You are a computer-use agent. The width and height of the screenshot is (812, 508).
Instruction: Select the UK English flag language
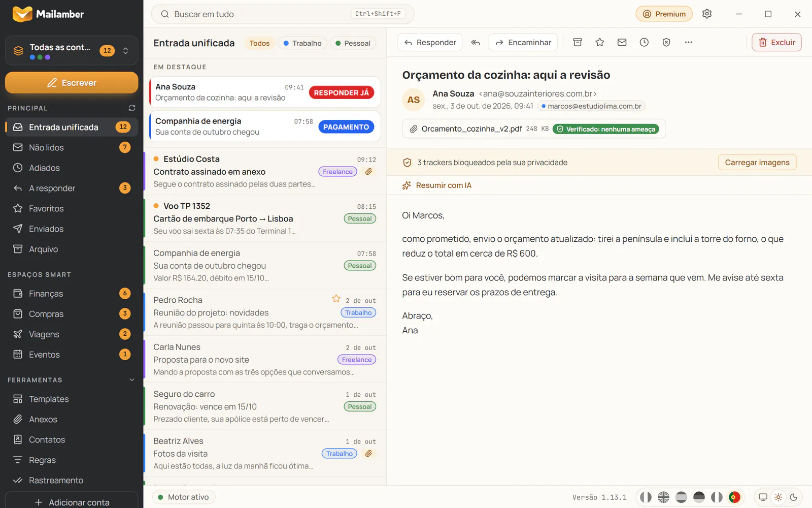coord(663,497)
